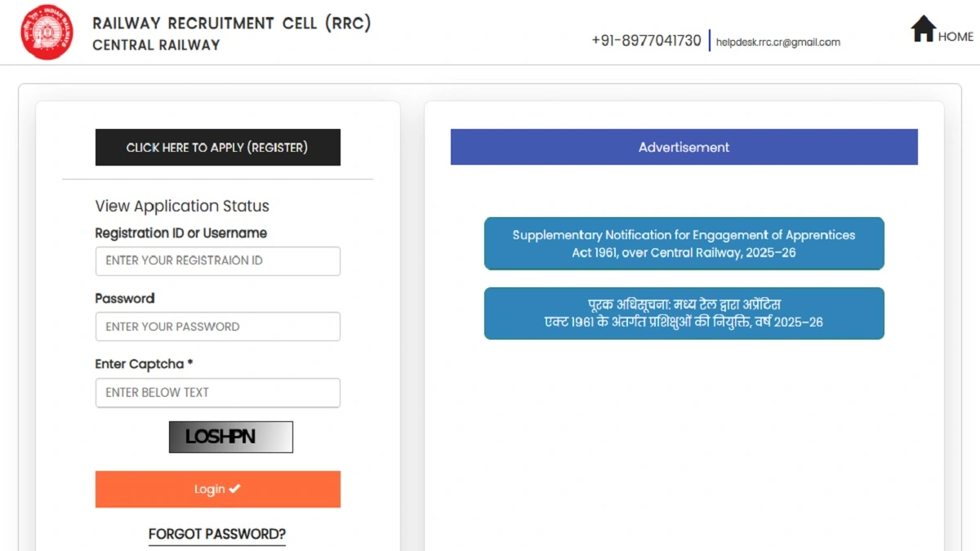Click the Enter Captcha label

[144, 364]
